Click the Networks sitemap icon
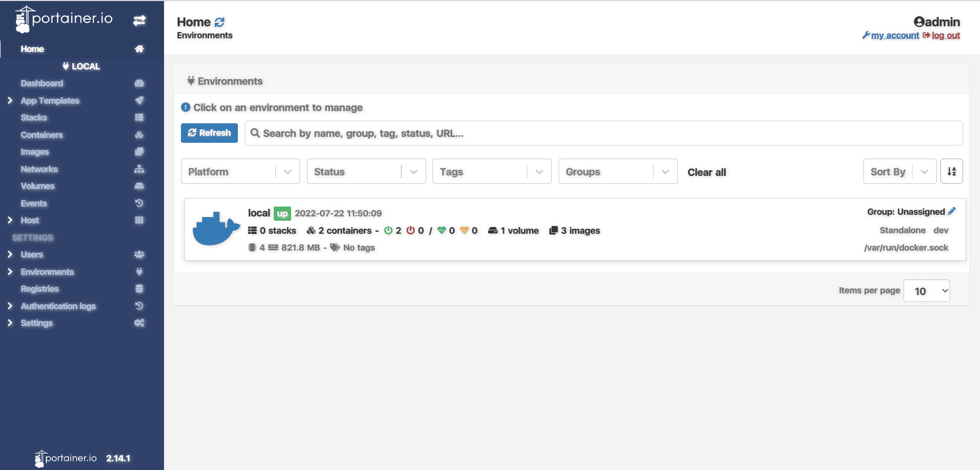This screenshot has height=470, width=980. pyautogui.click(x=139, y=169)
